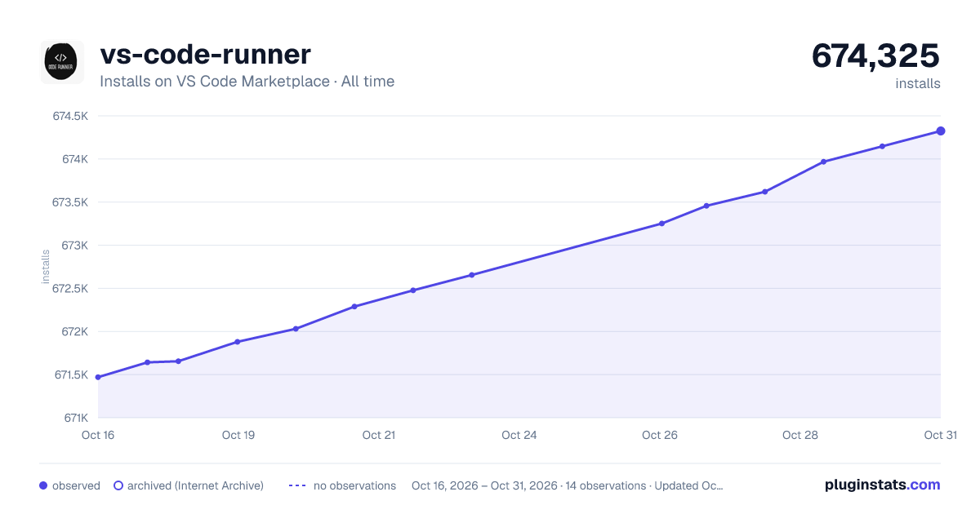Click the 672K y-axis label
Viewport: 980px width, 514px height.
point(74,331)
